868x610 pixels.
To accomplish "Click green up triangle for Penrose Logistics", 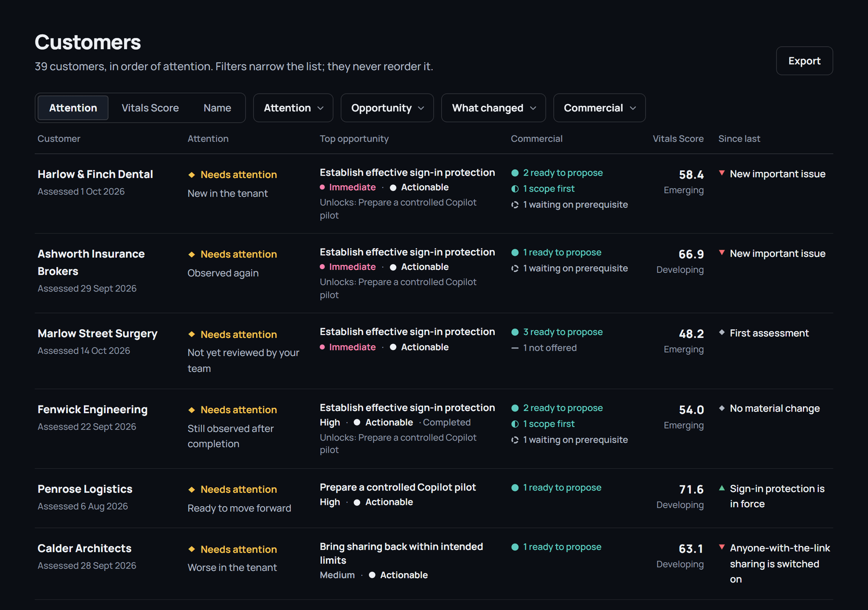I will pyautogui.click(x=722, y=488).
